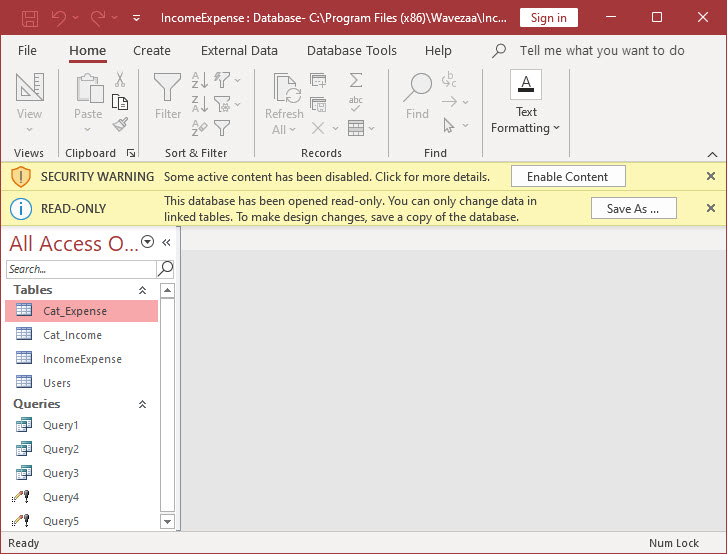Click the Cut scissors icon
The height and width of the screenshot is (554, 727).
tap(120, 80)
